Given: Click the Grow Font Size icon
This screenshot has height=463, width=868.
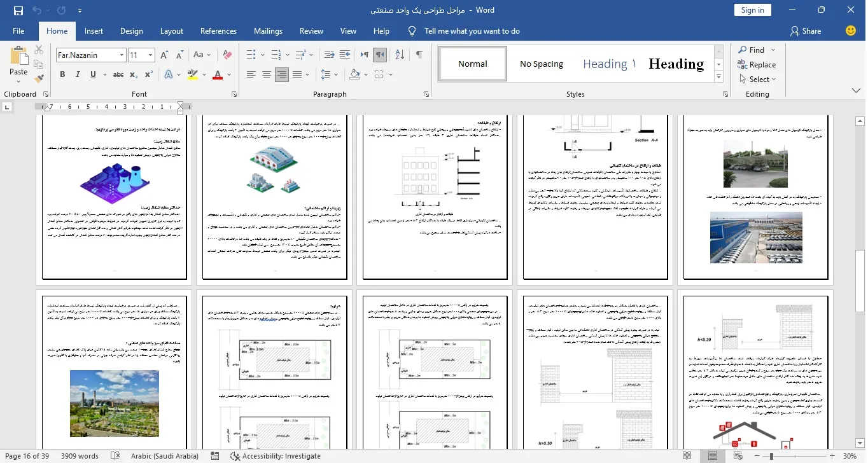Looking at the screenshot, I should [x=164, y=55].
